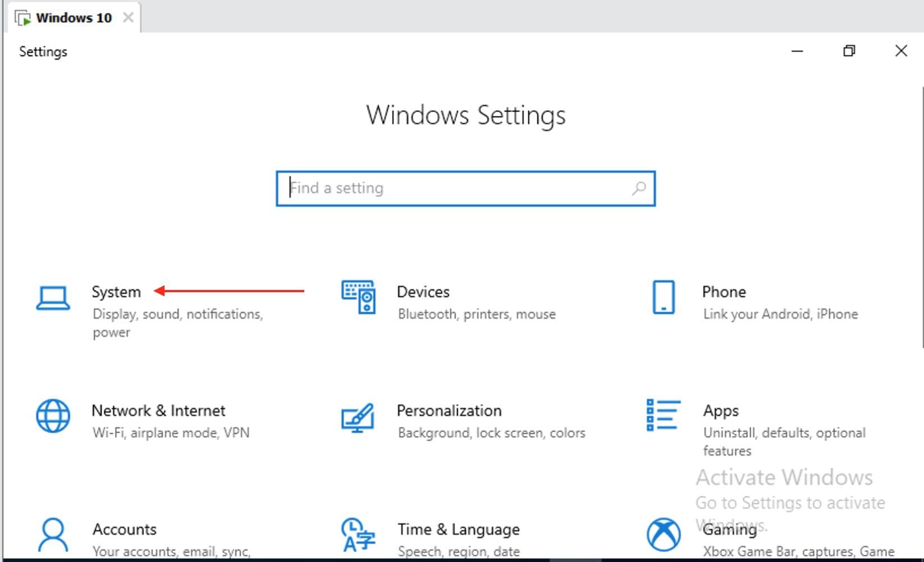Viewport: 924px width, 562px height.
Task: Click the Phone settings icon
Action: [x=664, y=297]
